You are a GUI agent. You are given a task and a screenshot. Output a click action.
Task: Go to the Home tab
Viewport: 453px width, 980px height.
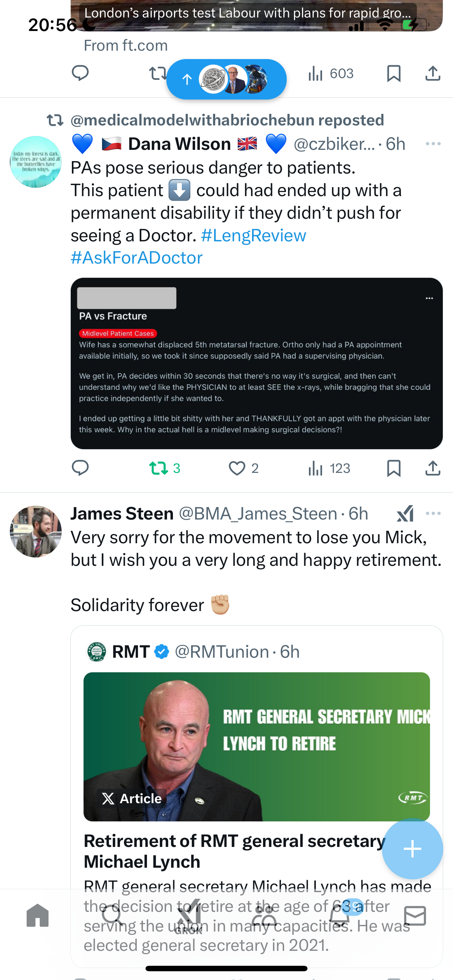pos(38,916)
